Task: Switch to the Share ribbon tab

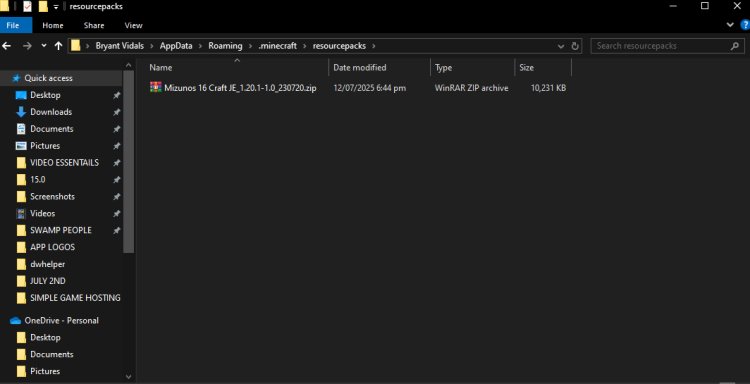Action: (x=94, y=25)
